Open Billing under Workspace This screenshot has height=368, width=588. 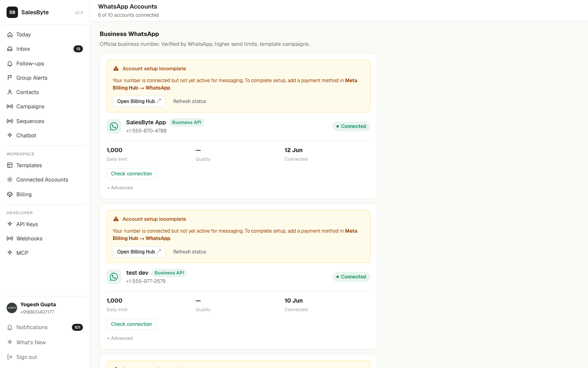(45, 195)
